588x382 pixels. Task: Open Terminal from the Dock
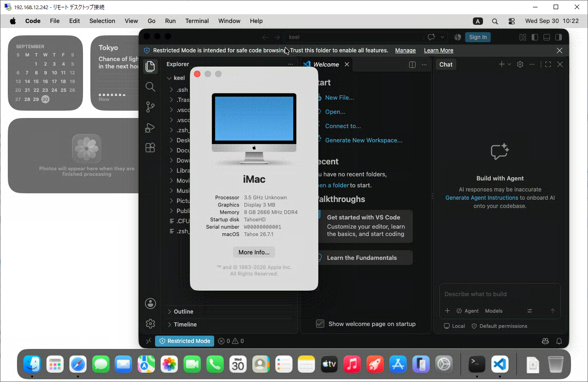coord(477,364)
